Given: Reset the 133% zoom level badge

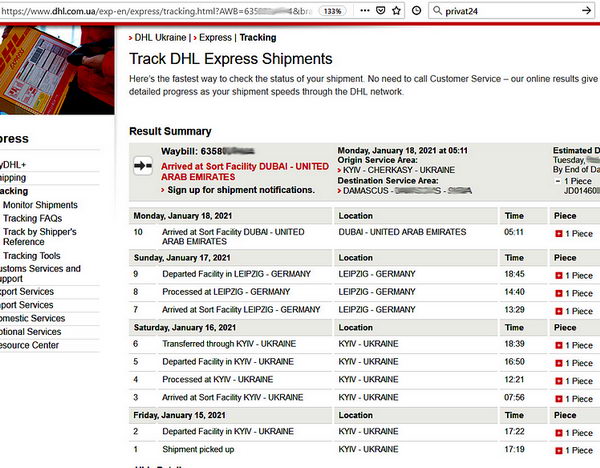Looking at the screenshot, I should 332,11.
